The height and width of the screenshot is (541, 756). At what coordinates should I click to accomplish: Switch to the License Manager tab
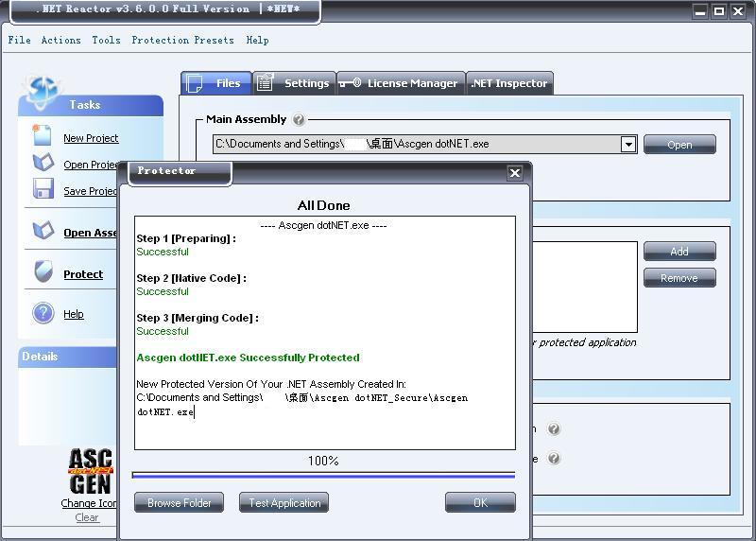click(x=401, y=83)
